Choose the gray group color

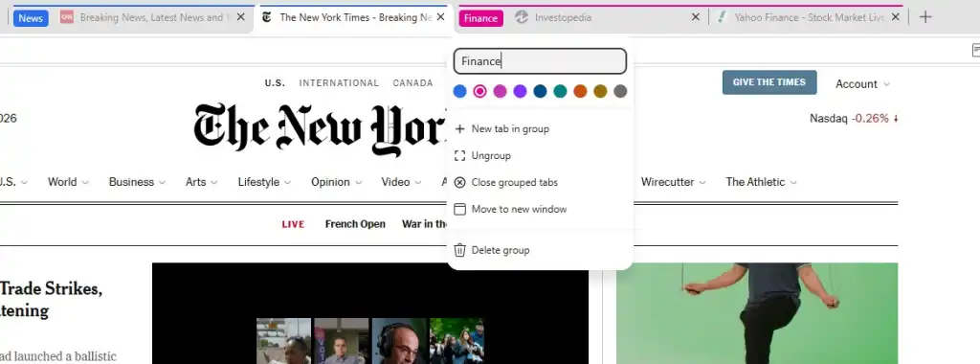point(620,91)
